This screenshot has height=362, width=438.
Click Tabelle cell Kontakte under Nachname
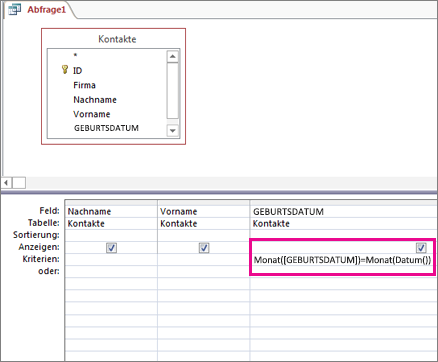[x=111, y=223]
